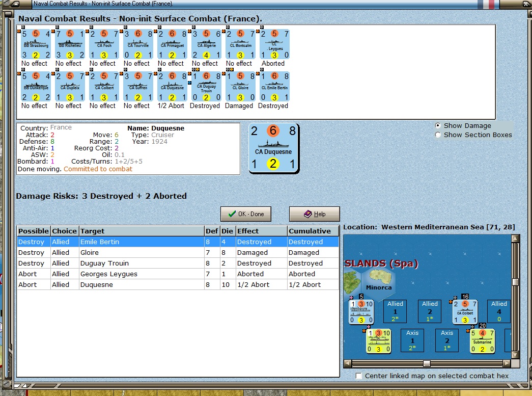
Task: Select the BB Strasbourg unit counter
Action: pos(35,44)
